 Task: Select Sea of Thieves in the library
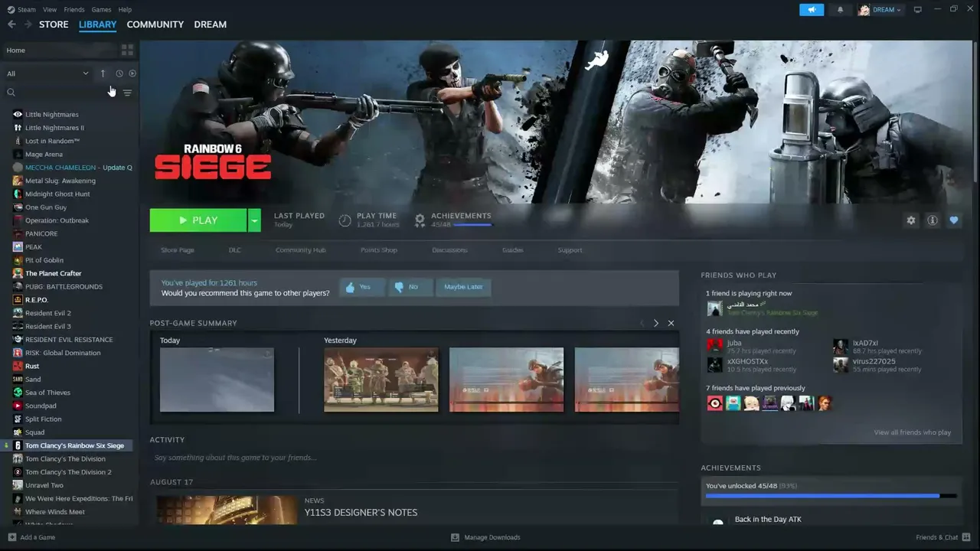pos(47,393)
